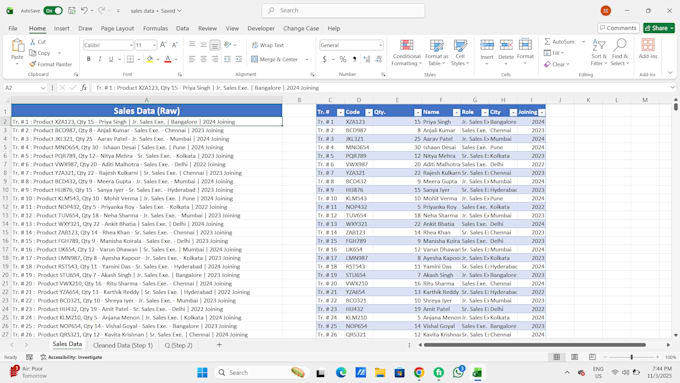
Task: Click the Percent Style icon
Action: (x=343, y=59)
